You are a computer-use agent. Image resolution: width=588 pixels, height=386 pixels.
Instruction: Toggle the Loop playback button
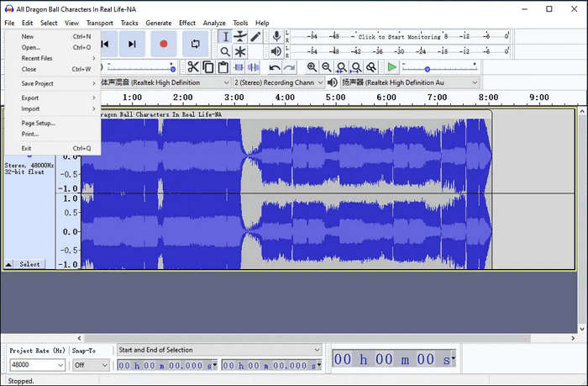(196, 44)
